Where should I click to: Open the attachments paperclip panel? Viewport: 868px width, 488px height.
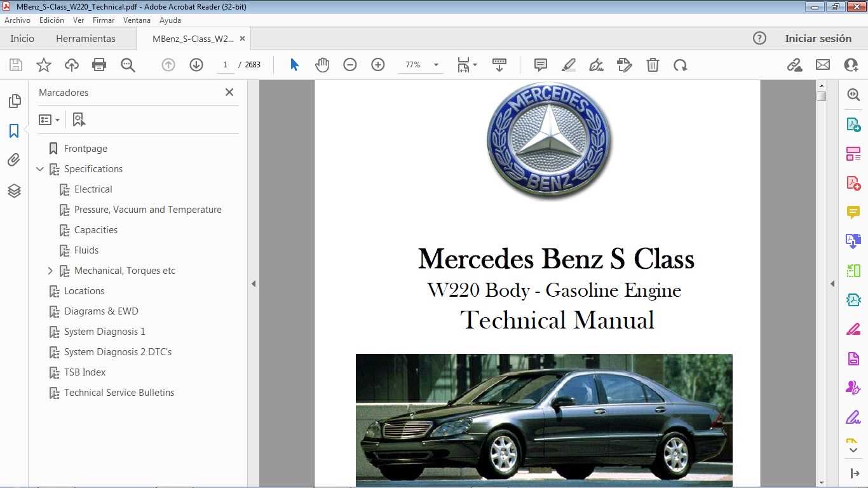pyautogui.click(x=14, y=160)
